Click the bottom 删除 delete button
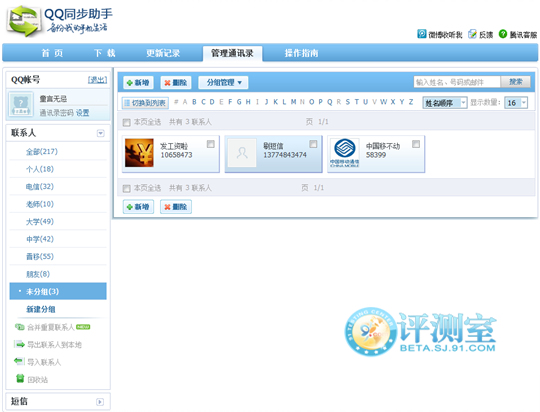 coord(176,207)
